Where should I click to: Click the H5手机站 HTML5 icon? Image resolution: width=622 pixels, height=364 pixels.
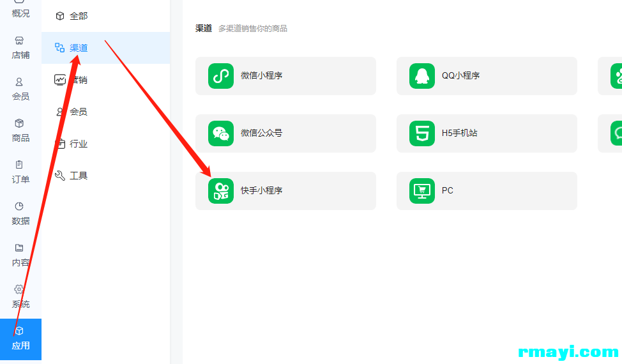422,133
